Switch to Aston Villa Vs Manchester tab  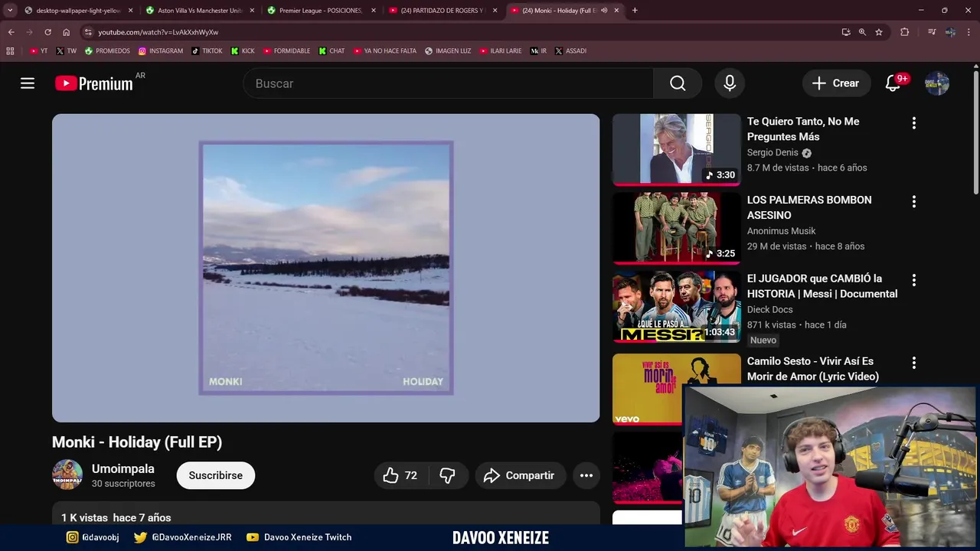(x=199, y=11)
